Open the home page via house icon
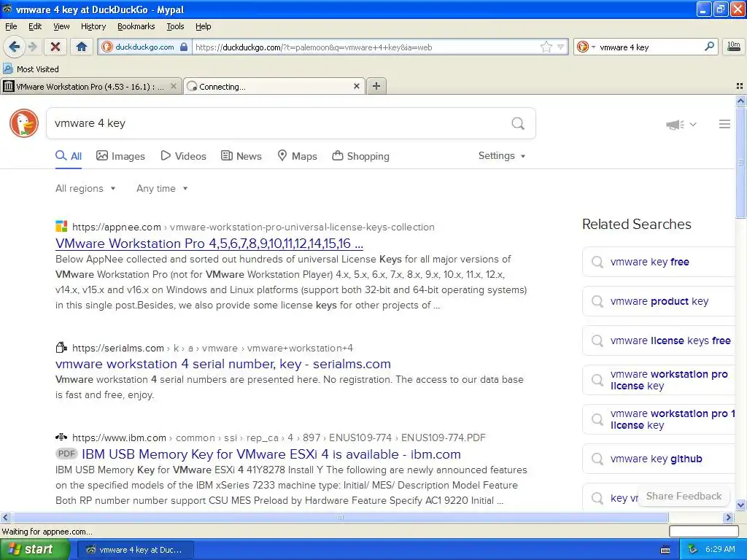This screenshot has width=747, height=560. (82, 47)
